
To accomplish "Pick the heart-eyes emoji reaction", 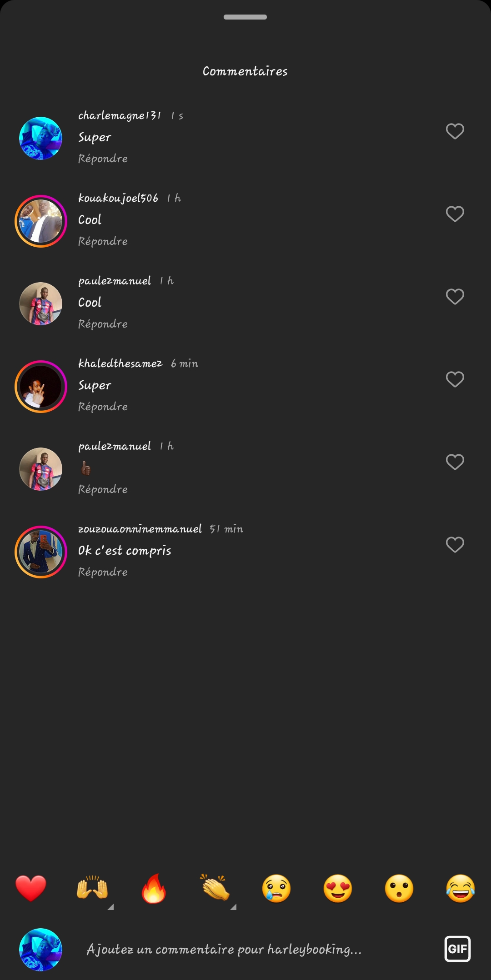I will 338,888.
